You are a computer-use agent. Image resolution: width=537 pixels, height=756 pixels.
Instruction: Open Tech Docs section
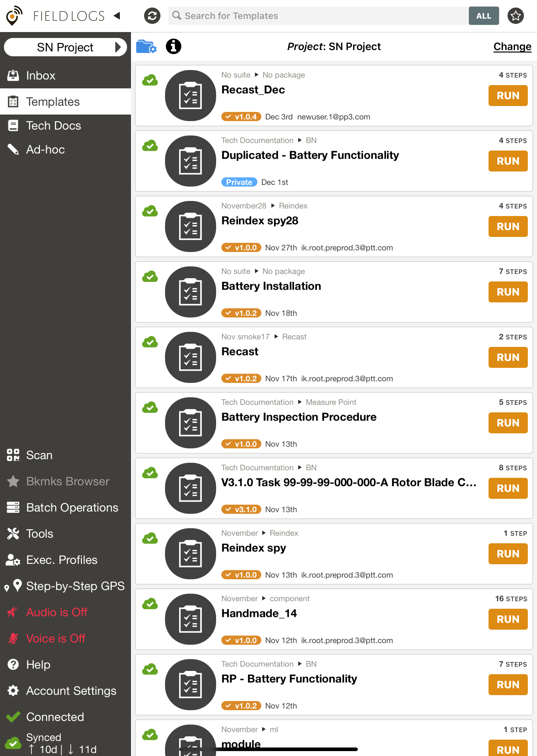coord(53,126)
